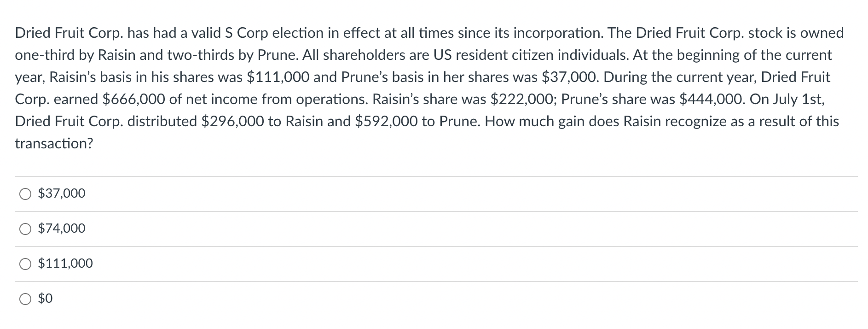868x329 pixels.
Task: Click the $74,000 answer label
Action: (x=61, y=228)
